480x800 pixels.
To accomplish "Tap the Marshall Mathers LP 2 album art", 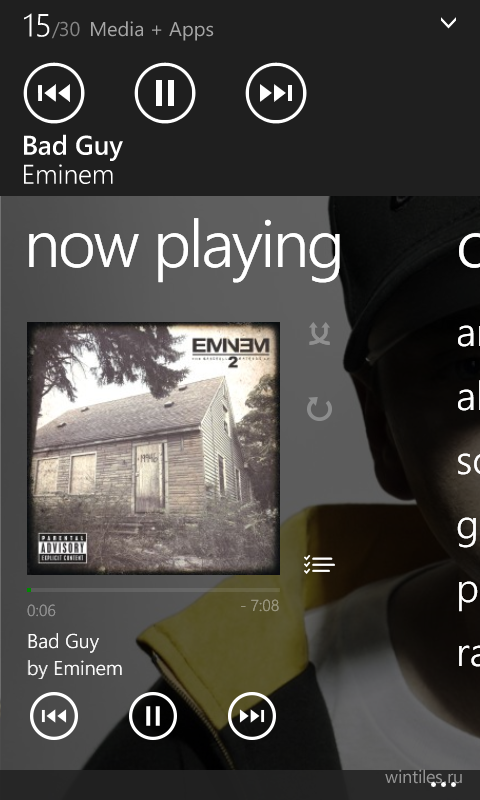I will click(153, 448).
